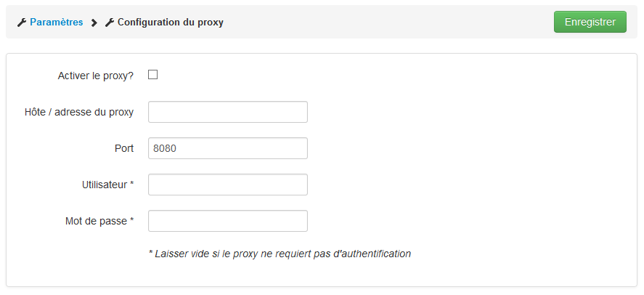Click the "Activer le proxy?" label text
644x295 pixels.
pyautogui.click(x=96, y=76)
